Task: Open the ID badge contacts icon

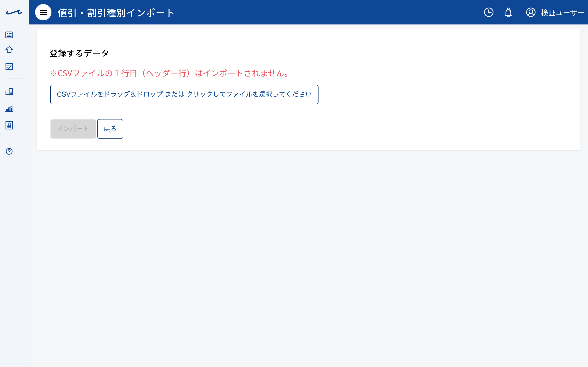Action: 9,125
